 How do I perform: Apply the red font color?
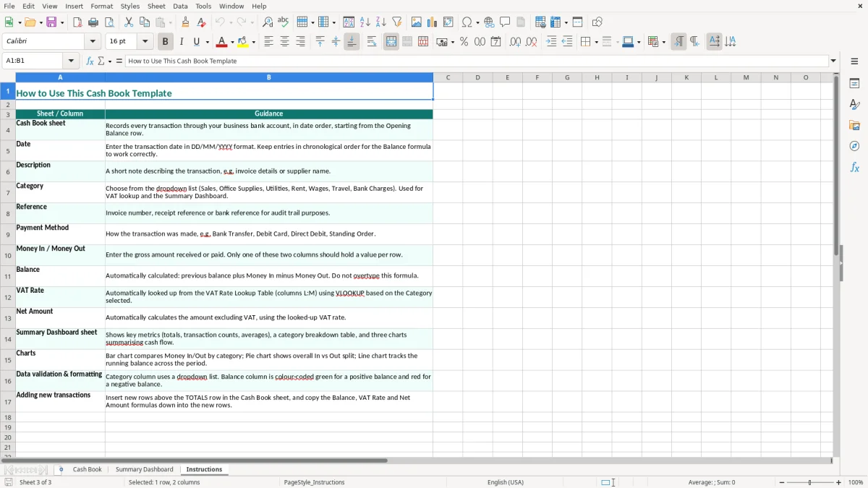click(222, 42)
